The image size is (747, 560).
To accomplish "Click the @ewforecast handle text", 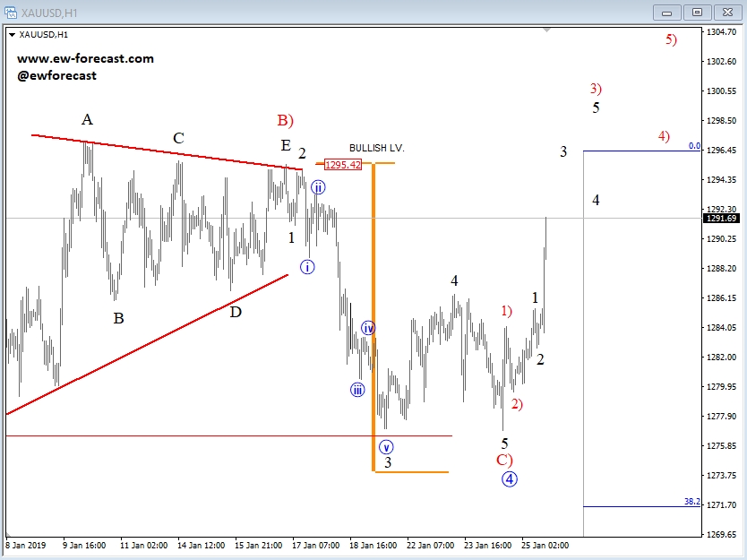I will point(56,75).
